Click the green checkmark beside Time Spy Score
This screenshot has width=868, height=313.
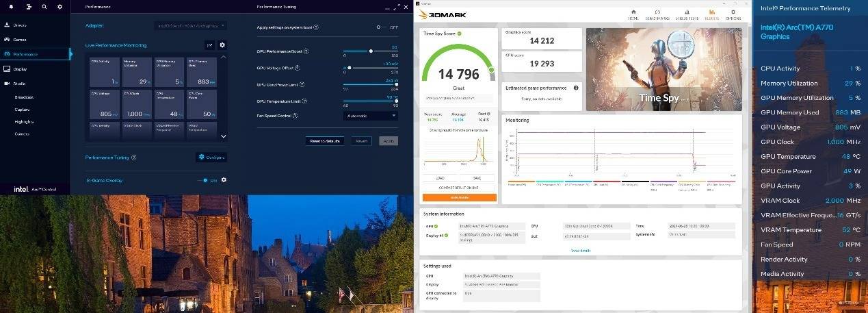[460, 33]
